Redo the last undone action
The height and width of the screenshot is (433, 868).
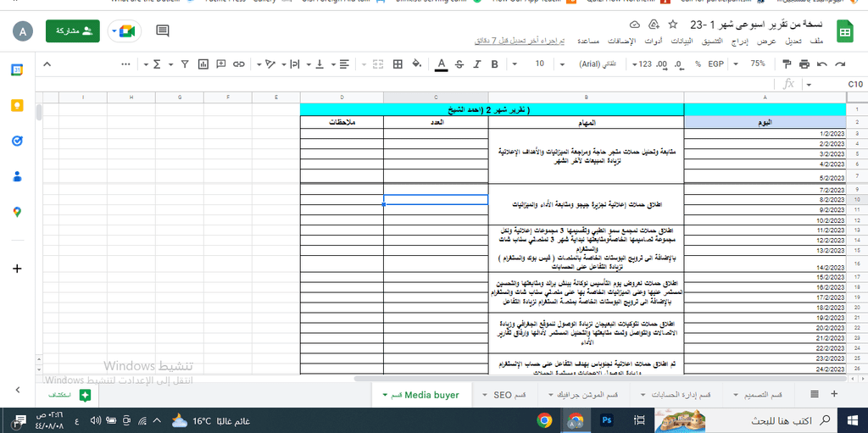click(840, 64)
